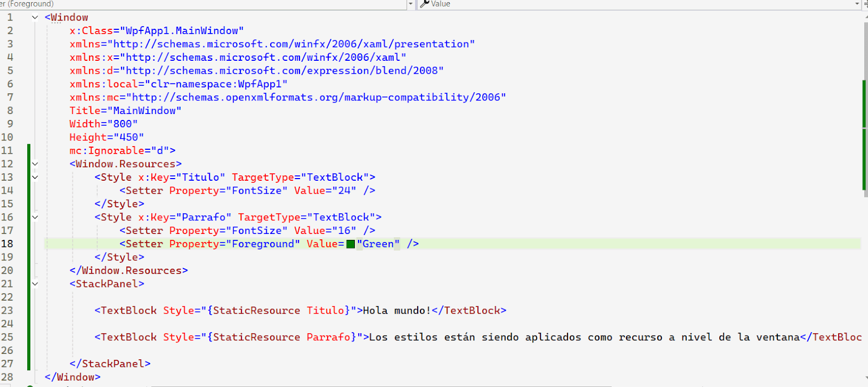This screenshot has height=387, width=868.
Task: Click line number 23 in the margin
Action: coord(8,310)
